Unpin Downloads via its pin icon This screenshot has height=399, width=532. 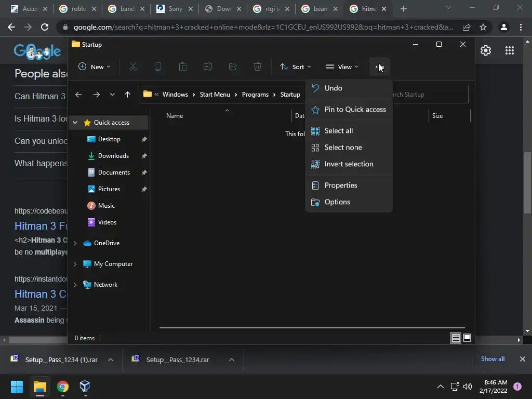tap(144, 156)
